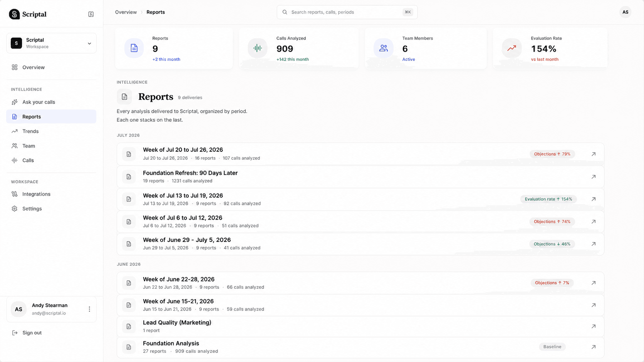Click '+142 this month' text
Viewport: 644px width, 362px height.
click(293, 59)
